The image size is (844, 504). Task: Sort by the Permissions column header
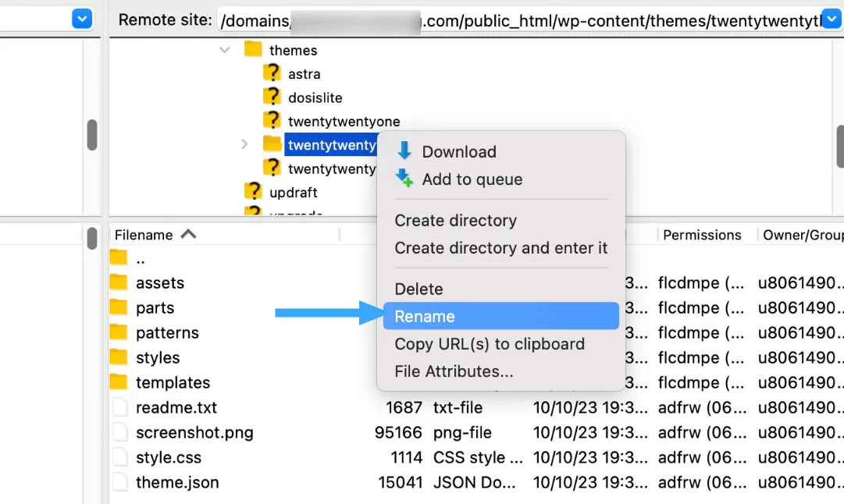coord(702,235)
